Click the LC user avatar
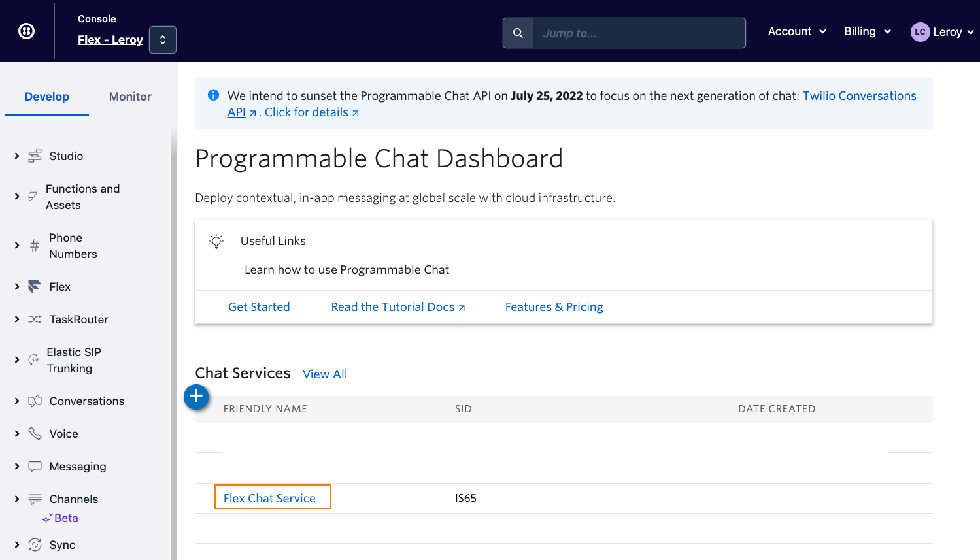The width and height of the screenshot is (980, 560). [920, 32]
